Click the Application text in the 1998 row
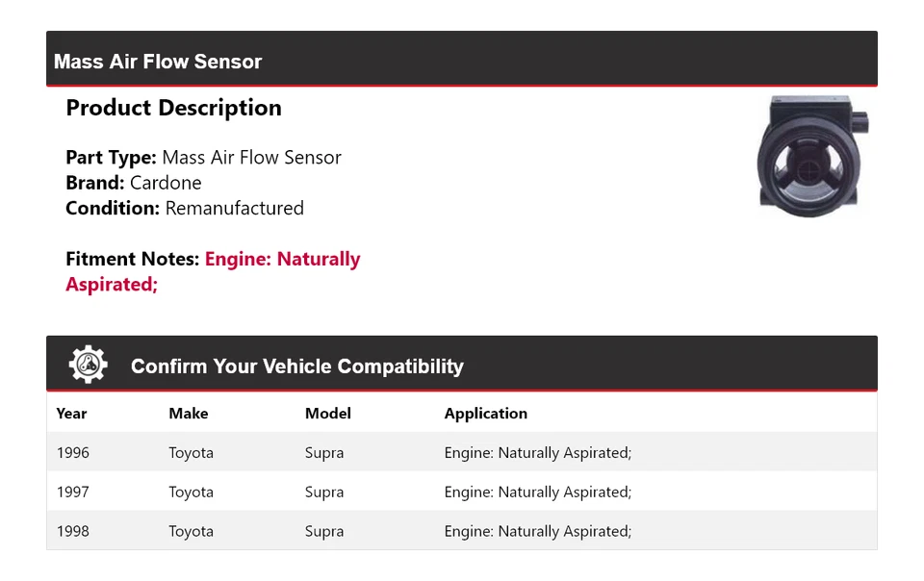This screenshot has height=581, width=924. 537,531
